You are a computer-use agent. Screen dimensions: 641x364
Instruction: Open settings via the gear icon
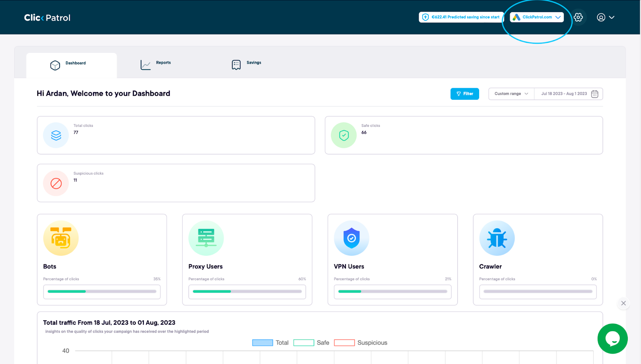(578, 17)
